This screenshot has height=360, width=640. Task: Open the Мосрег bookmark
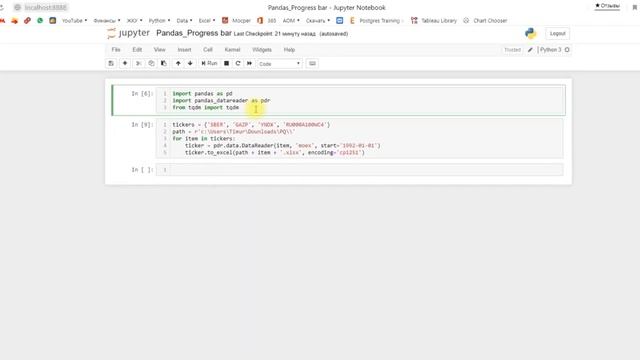pos(236,20)
